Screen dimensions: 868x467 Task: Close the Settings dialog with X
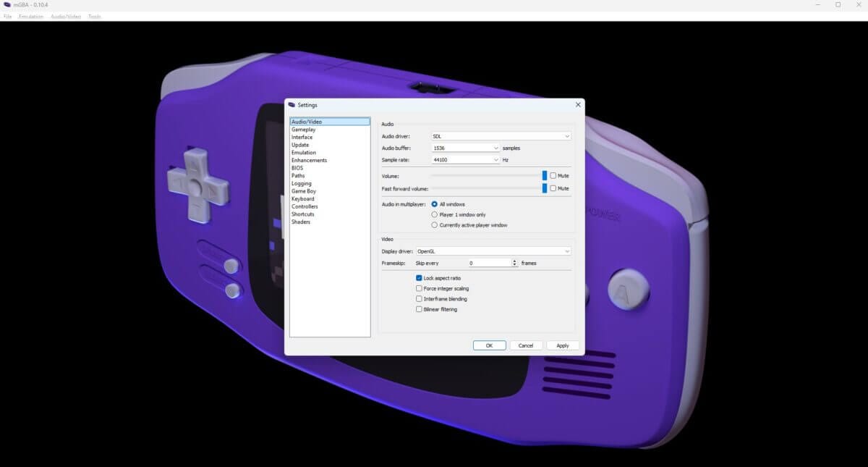[577, 105]
